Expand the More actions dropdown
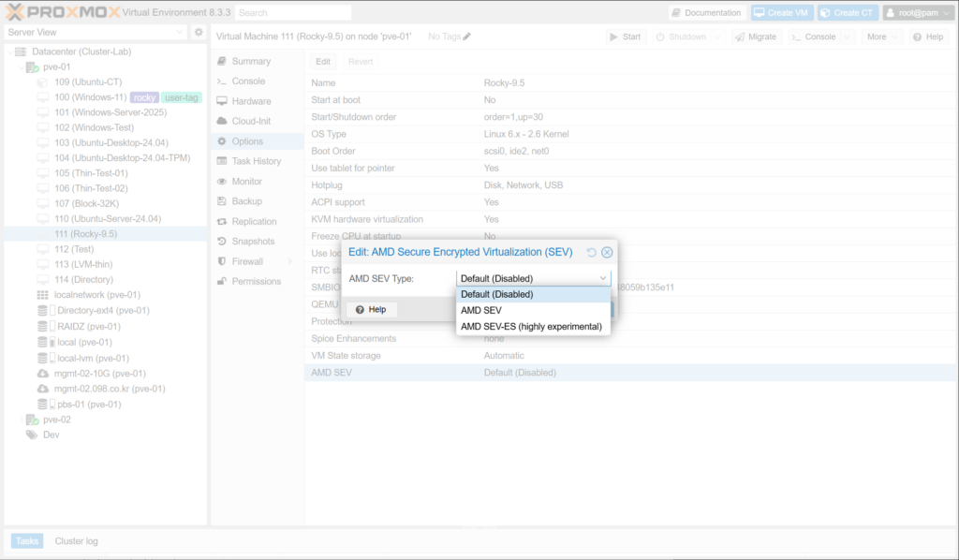The width and height of the screenshot is (959, 560). pyautogui.click(x=881, y=37)
